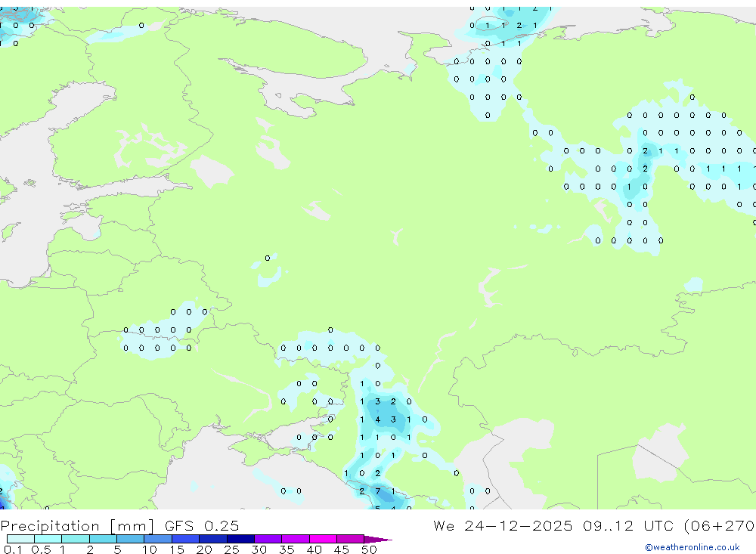The height and width of the screenshot is (554, 756).
Task: Click the 'Precipitation [mm]' title text
Action: click(x=77, y=525)
